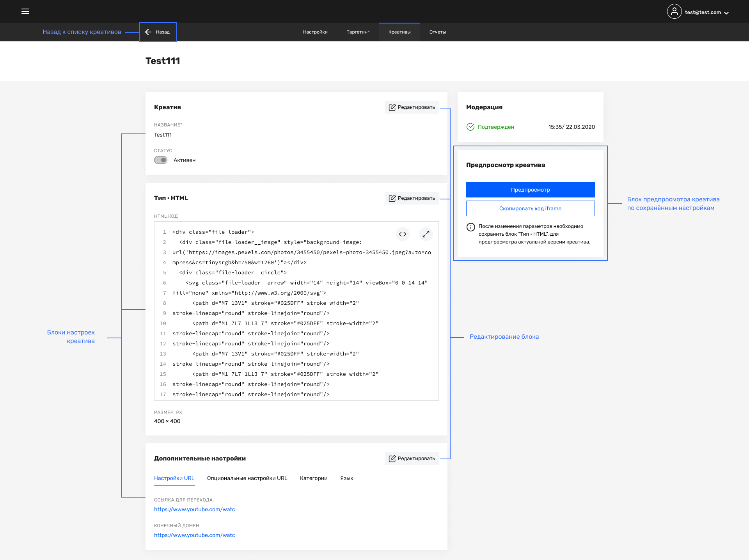Click the code view icon in HTML editor
The image size is (749, 560).
tap(403, 234)
